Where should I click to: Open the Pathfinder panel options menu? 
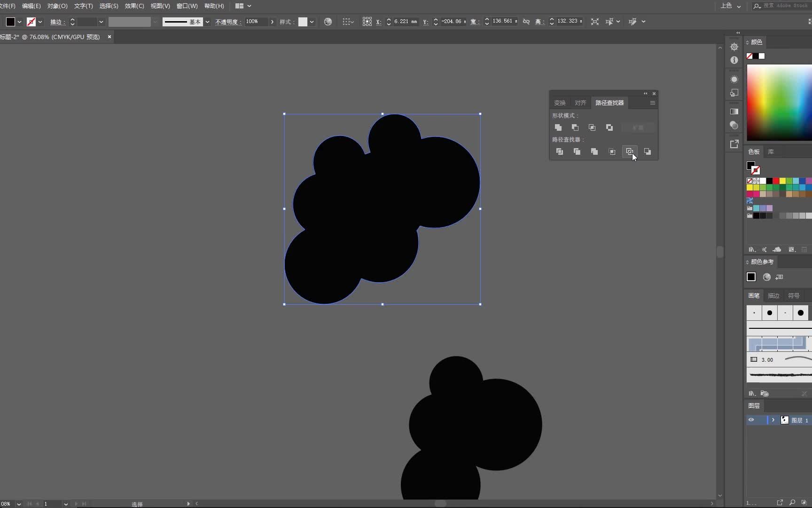pos(652,103)
